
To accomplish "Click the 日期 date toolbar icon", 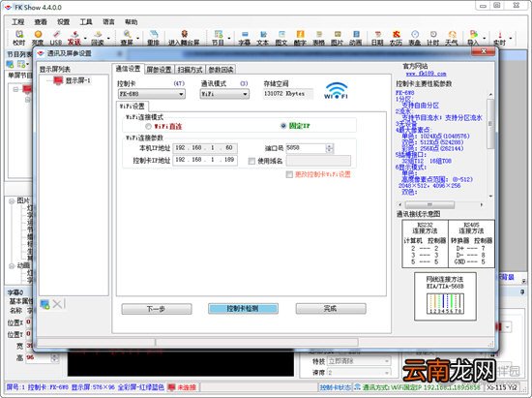I will click(377, 38).
